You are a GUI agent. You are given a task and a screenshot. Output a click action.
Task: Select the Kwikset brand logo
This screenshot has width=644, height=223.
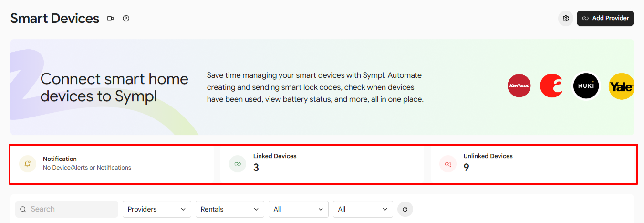pos(519,86)
